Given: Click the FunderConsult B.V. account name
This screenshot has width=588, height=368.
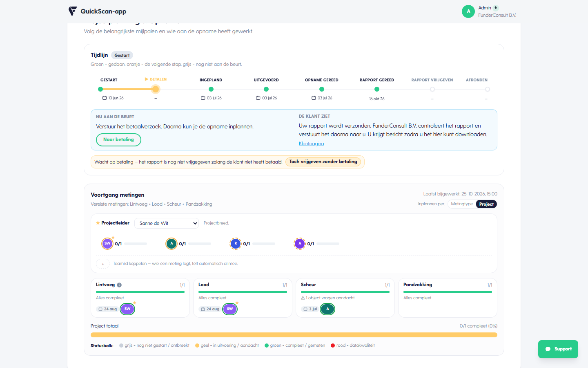Looking at the screenshot, I should pos(497,15).
